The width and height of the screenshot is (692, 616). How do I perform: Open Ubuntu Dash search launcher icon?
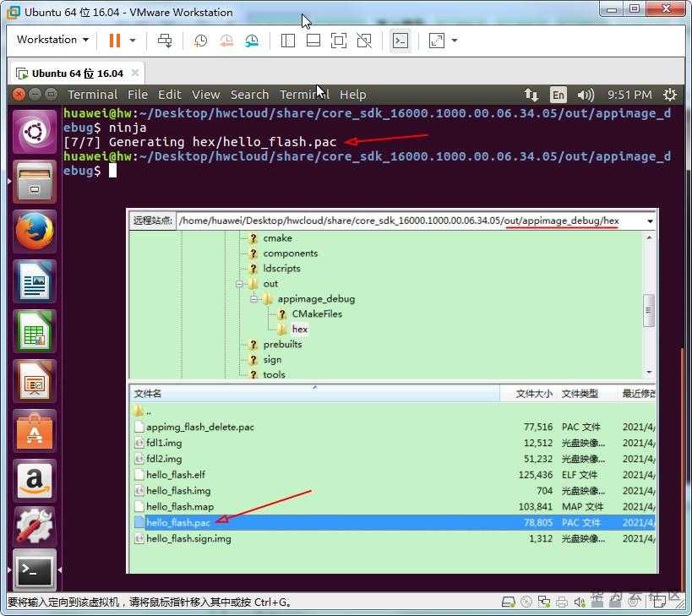point(35,132)
